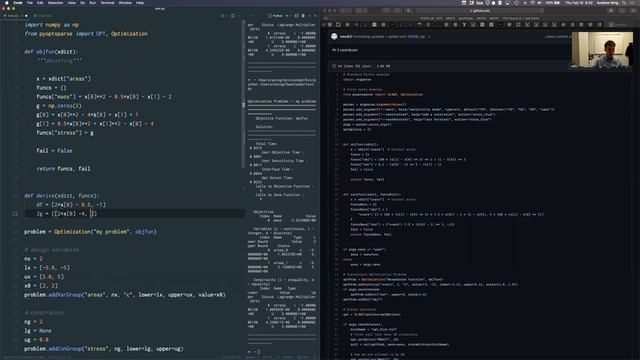Run the Python file with the editor run icon
Viewport: 640px width, 360px height.
click(222, 16)
